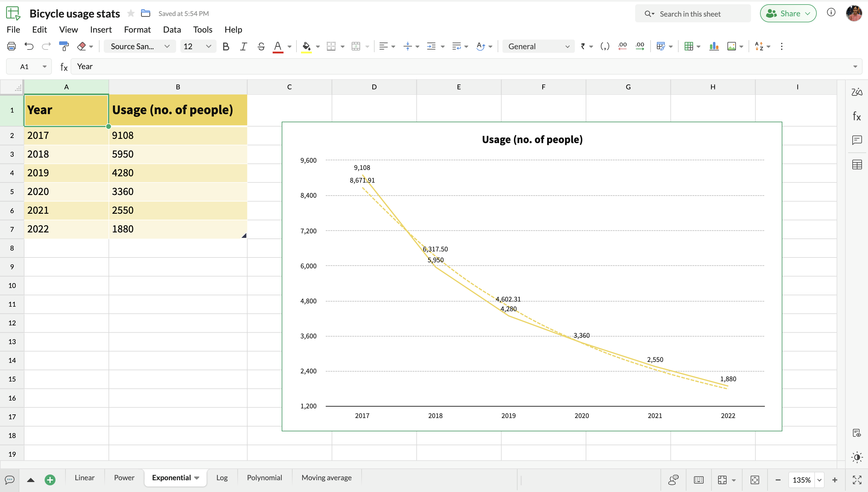Screen dimensions: 868x492
Task: Click the Print icon in toolbar
Action: pos(11,46)
